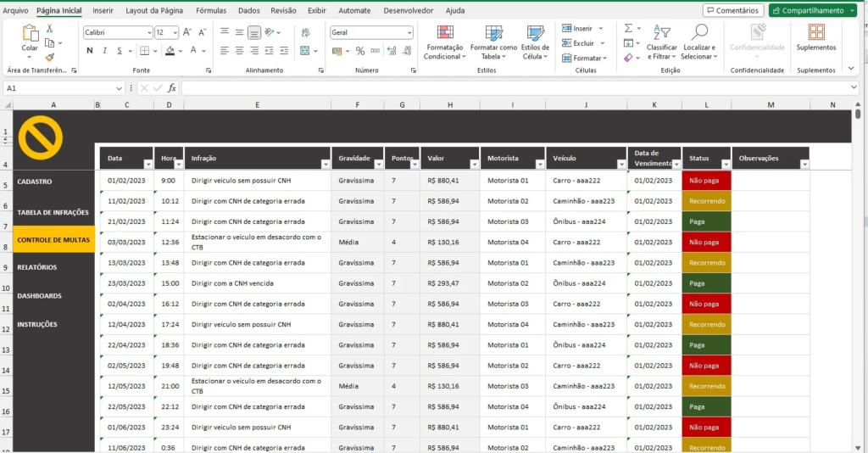Open the Status column filter dropdown
Viewport: 868px width, 453px height.
(725, 165)
